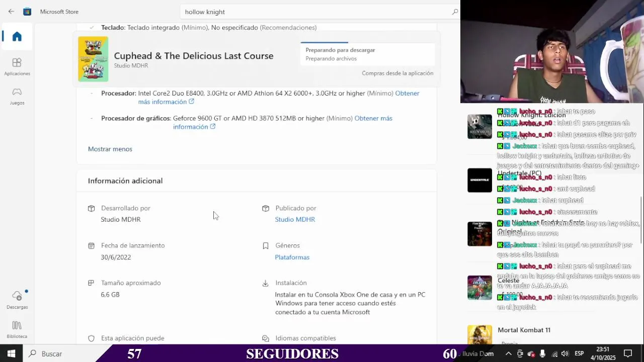Open the Wi-Fi network tray icon
This screenshot has width=644, height=362.
554,353
